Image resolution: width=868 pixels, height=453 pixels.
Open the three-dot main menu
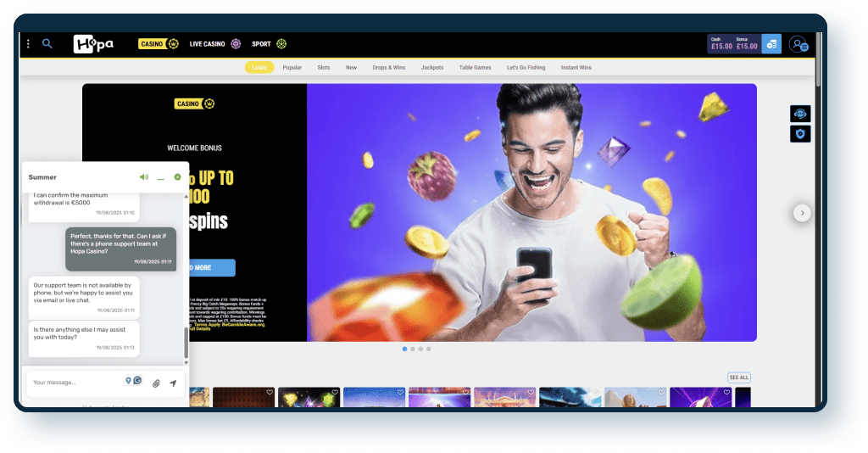(x=28, y=44)
